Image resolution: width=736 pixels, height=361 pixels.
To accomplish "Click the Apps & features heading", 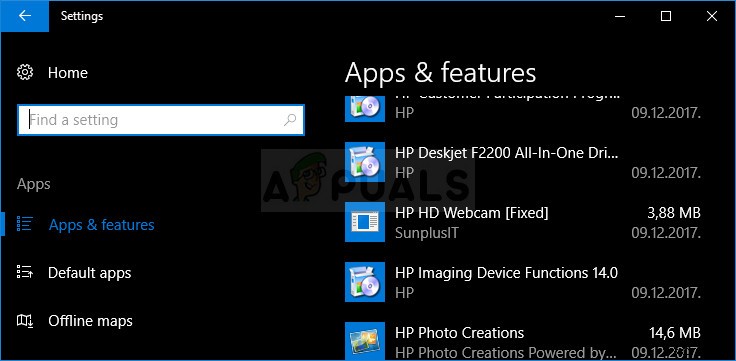I will tap(440, 73).
